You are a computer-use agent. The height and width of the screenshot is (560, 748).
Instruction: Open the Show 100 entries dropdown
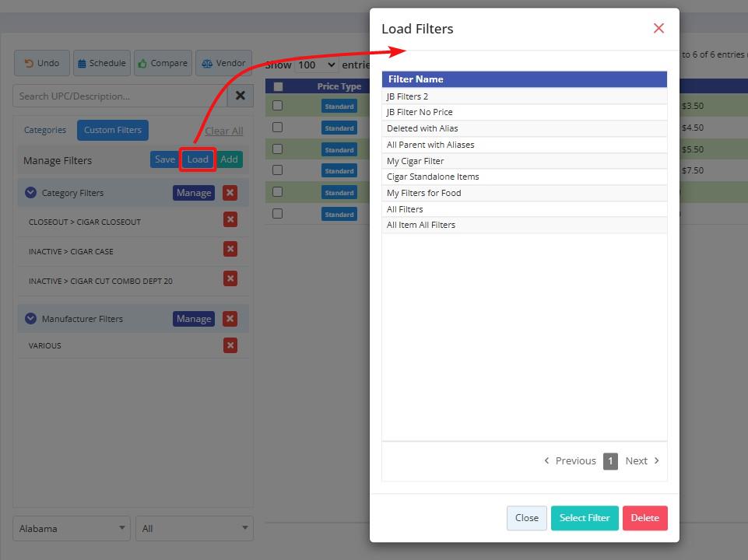pos(317,65)
